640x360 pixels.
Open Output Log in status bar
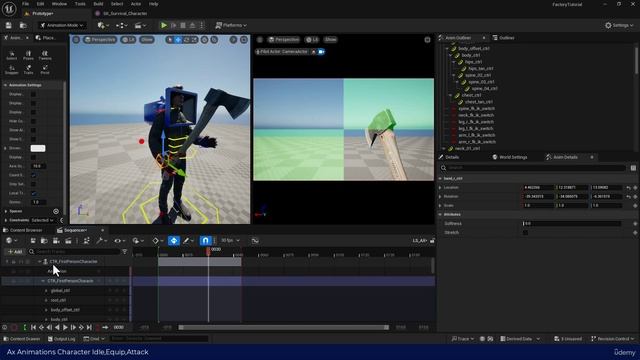tap(62, 339)
